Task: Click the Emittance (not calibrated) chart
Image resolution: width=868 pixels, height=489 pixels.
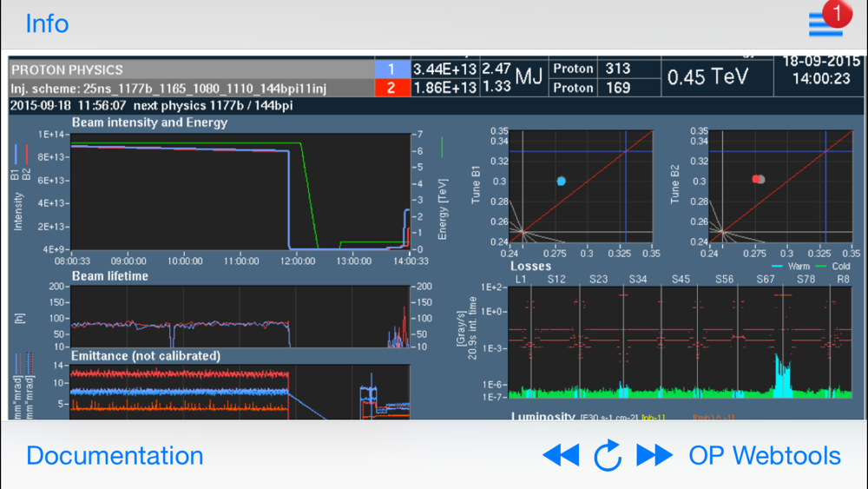Action: (x=240, y=392)
